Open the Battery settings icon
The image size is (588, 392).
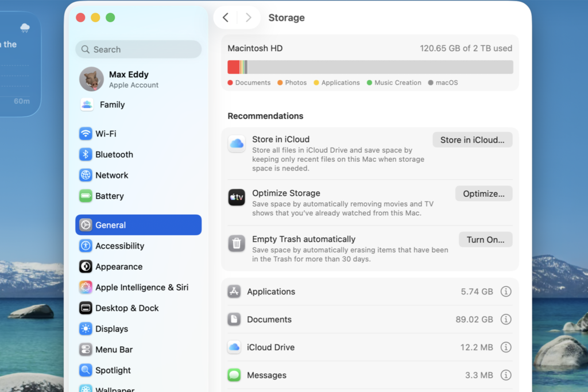tap(86, 196)
